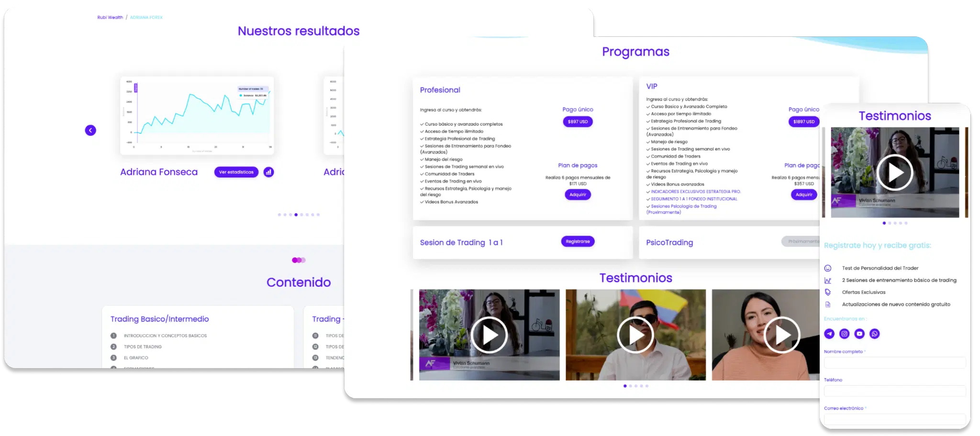
Task: Click Estrategia Profesional de Trading in Profesional
Action: click(x=460, y=139)
